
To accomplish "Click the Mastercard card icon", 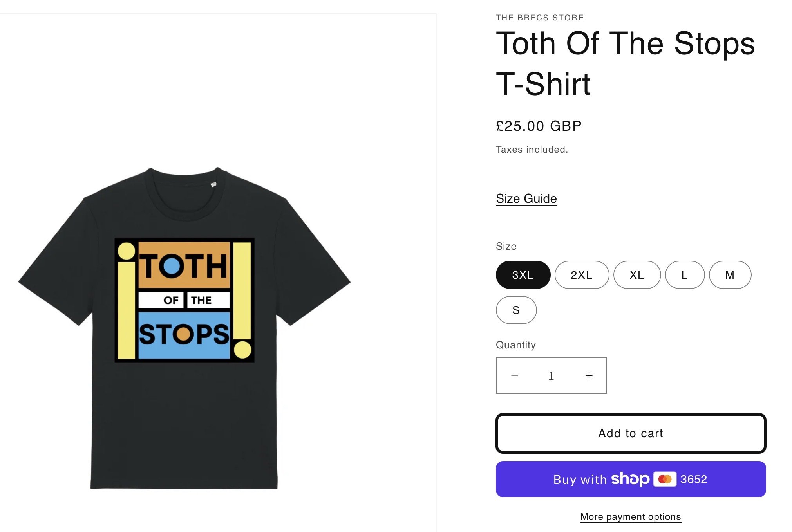I will pos(665,479).
